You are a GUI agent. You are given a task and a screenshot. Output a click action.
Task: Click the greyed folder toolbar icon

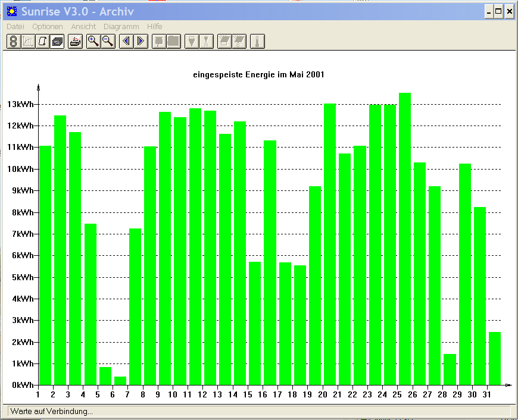173,41
